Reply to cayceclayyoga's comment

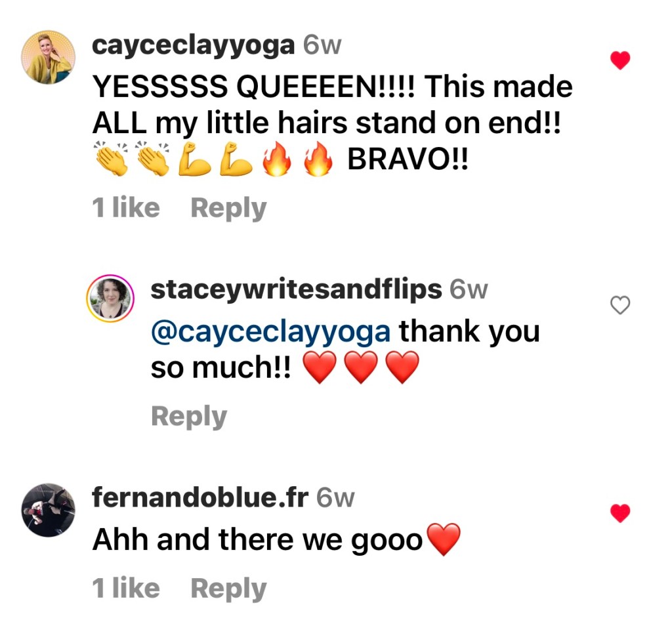[x=228, y=208]
